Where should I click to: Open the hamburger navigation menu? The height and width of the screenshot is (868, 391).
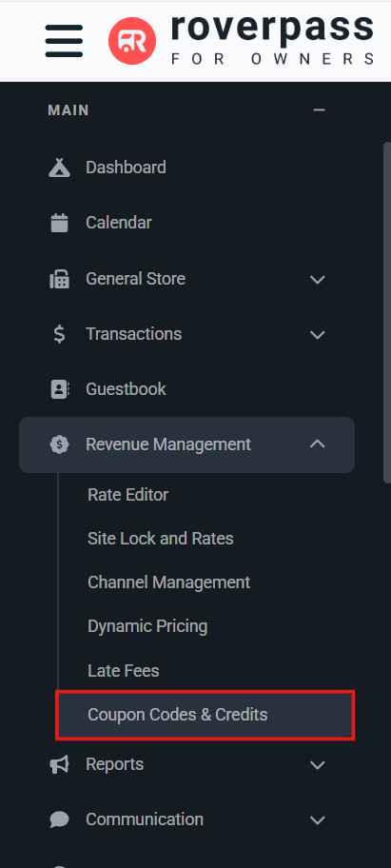[64, 41]
